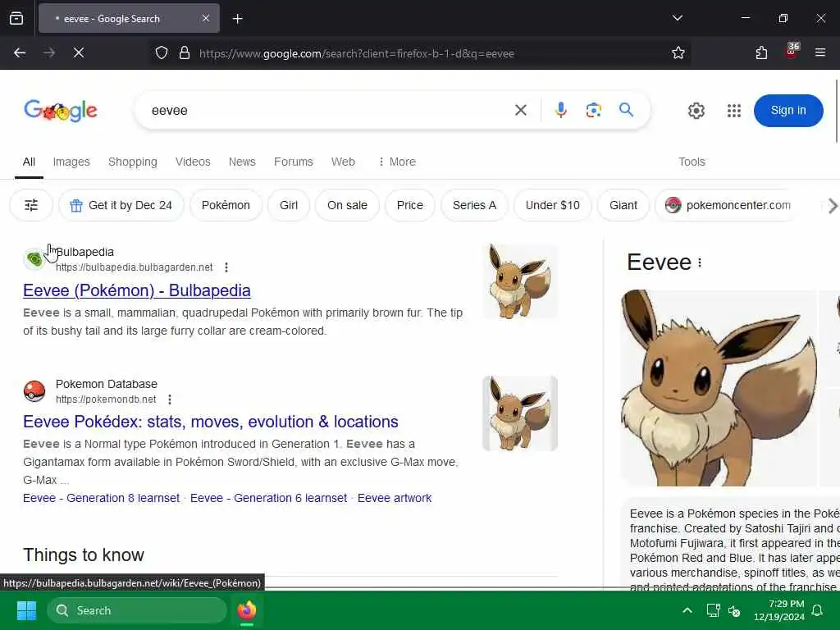Open all filters slider icon chip
The width and height of the screenshot is (840, 630).
tap(31, 205)
